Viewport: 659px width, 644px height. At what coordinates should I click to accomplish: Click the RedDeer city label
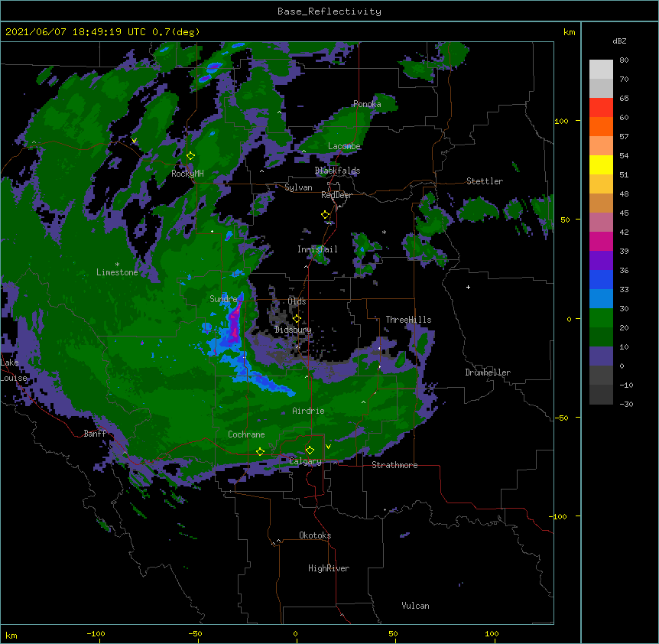coord(336,195)
